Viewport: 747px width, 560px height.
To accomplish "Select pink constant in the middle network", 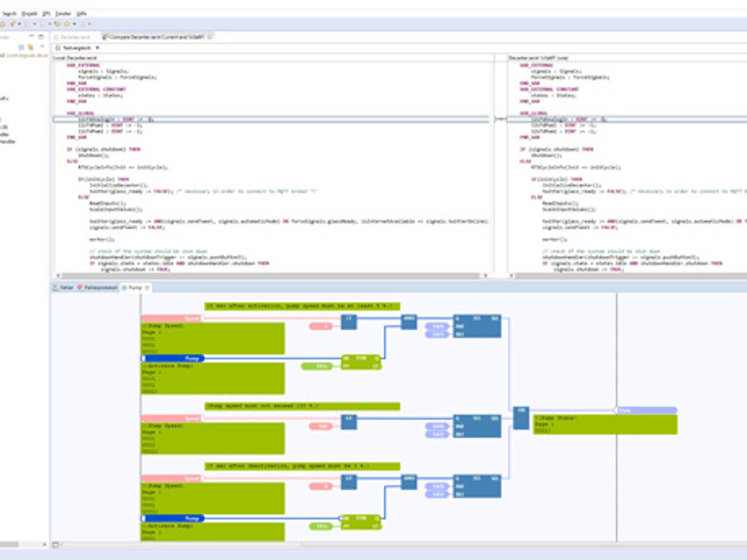I will coord(321,426).
